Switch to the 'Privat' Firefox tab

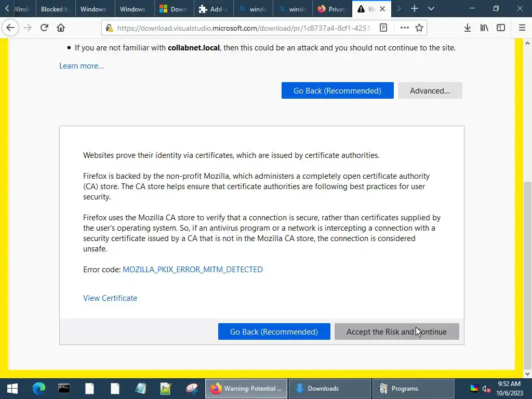[332, 9]
